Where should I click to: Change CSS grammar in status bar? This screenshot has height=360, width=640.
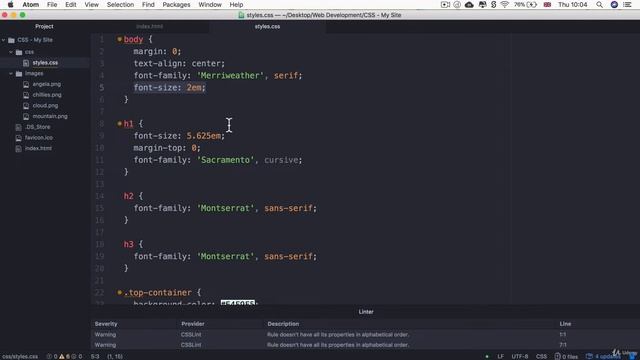point(541,356)
